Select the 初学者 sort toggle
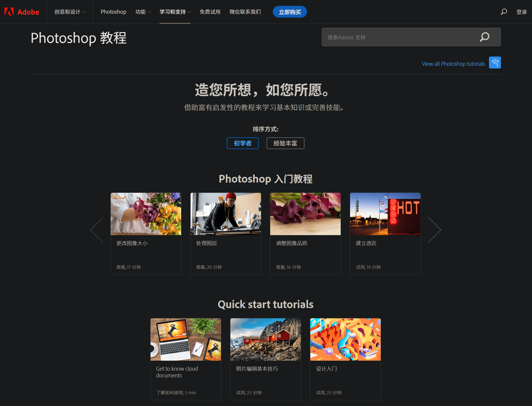Image resolution: width=532 pixels, height=406 pixels. tap(243, 143)
